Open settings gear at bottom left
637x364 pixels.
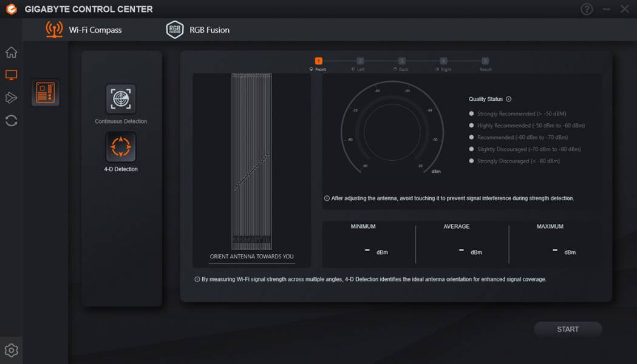12,350
